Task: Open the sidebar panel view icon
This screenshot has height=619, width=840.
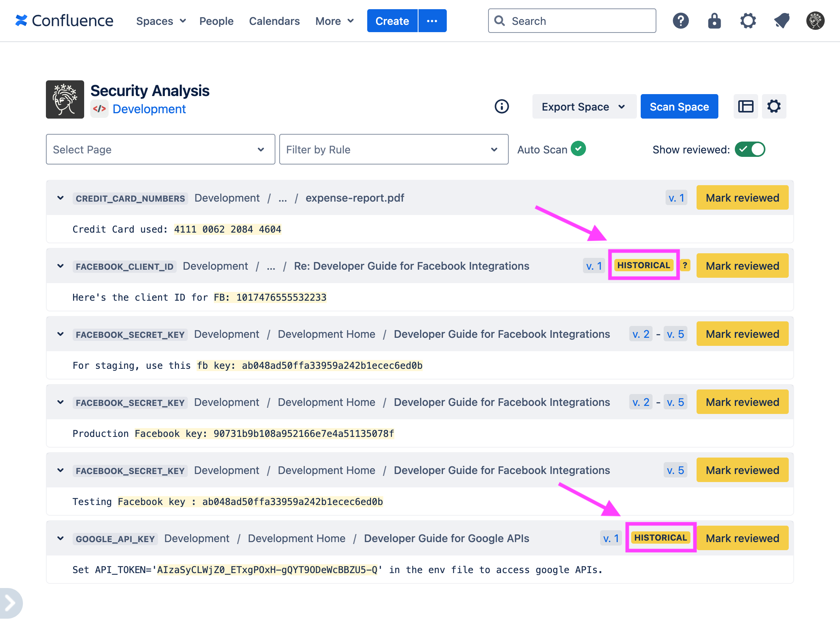Action: (x=746, y=106)
